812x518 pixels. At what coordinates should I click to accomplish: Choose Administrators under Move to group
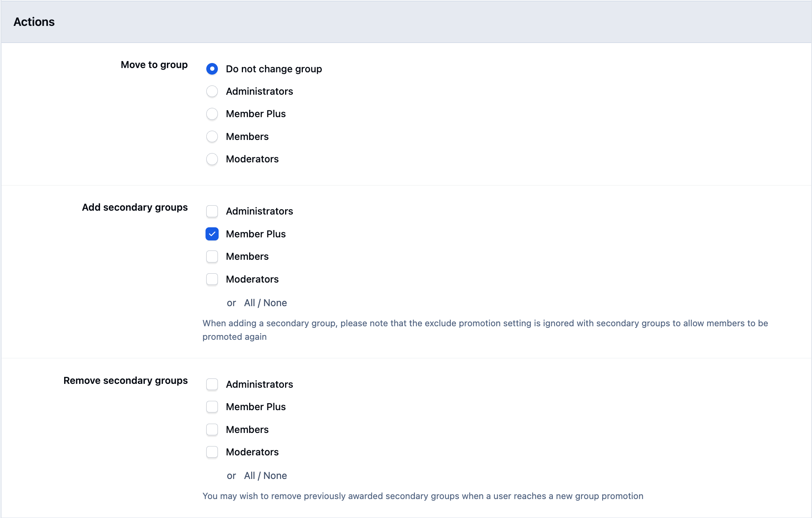tap(212, 91)
